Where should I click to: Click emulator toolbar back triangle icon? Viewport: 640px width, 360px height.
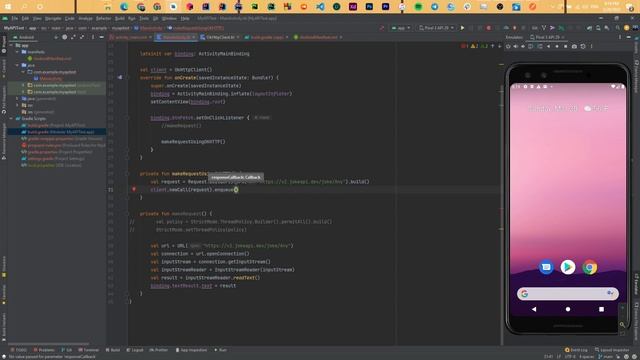coord(548,47)
